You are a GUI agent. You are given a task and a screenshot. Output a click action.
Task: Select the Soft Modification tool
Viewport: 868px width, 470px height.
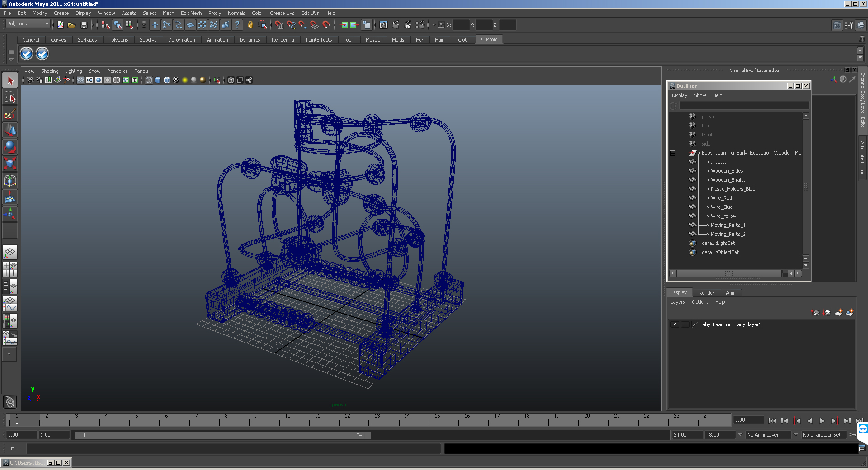(x=10, y=197)
